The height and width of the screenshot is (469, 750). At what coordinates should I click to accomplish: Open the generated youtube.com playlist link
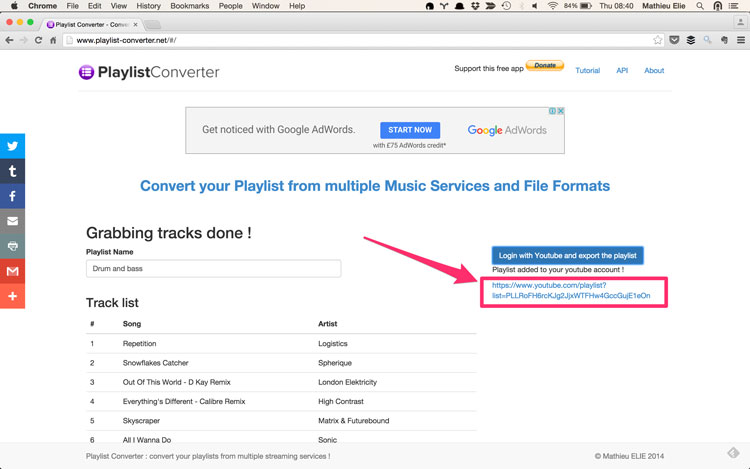571,290
